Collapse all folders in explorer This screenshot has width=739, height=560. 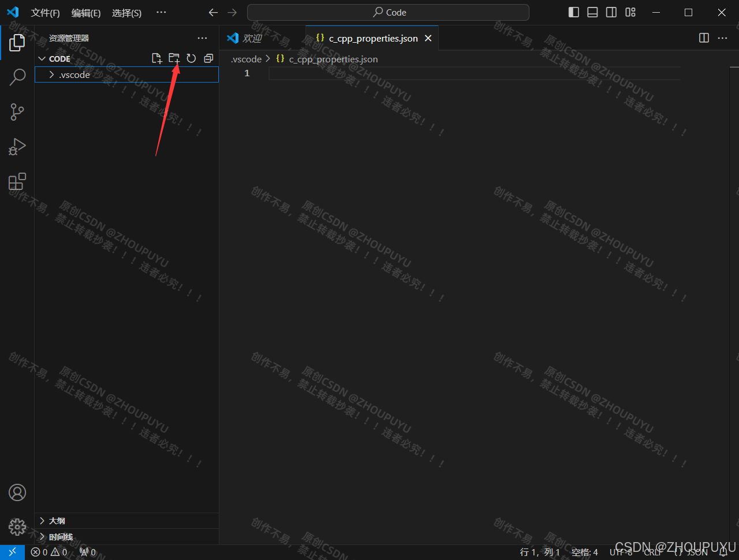208,58
